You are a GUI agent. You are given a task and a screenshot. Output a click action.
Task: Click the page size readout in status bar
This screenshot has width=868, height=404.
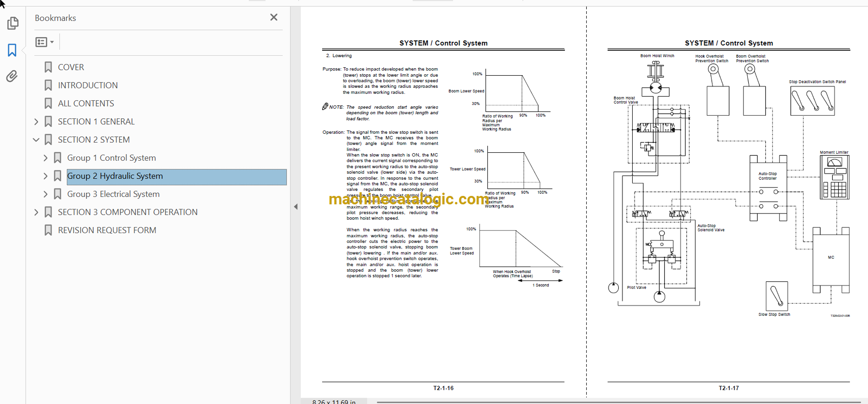pyautogui.click(x=334, y=402)
